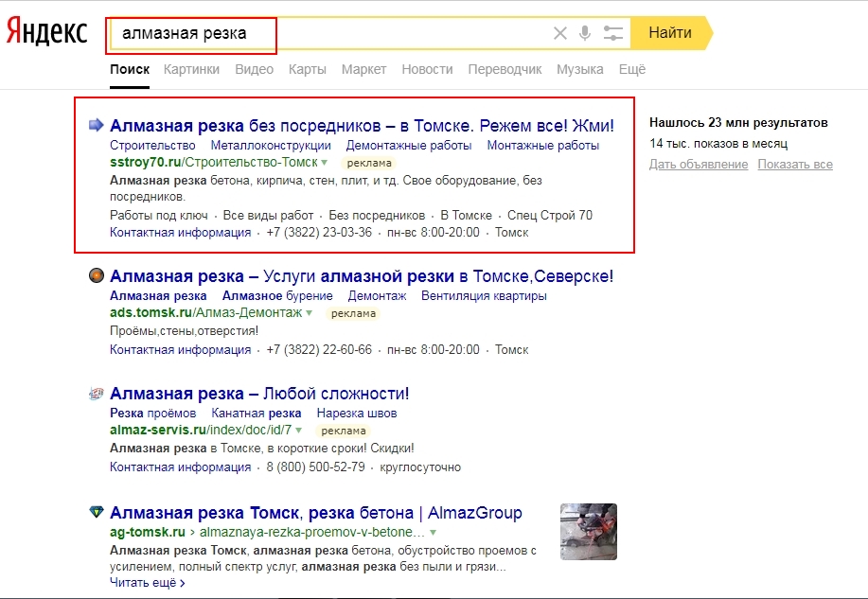Open the Монтажные работы sitelink
Screen dimensions: 868x599
click(x=543, y=145)
